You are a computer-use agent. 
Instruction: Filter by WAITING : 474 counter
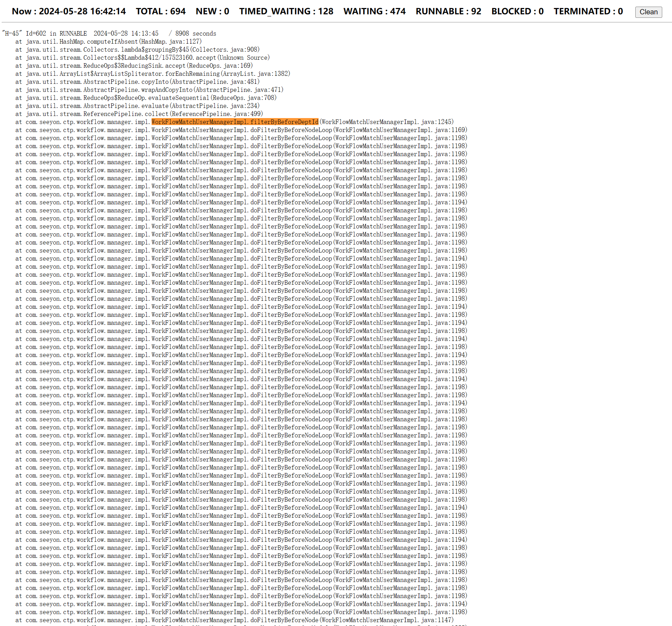pyautogui.click(x=374, y=12)
